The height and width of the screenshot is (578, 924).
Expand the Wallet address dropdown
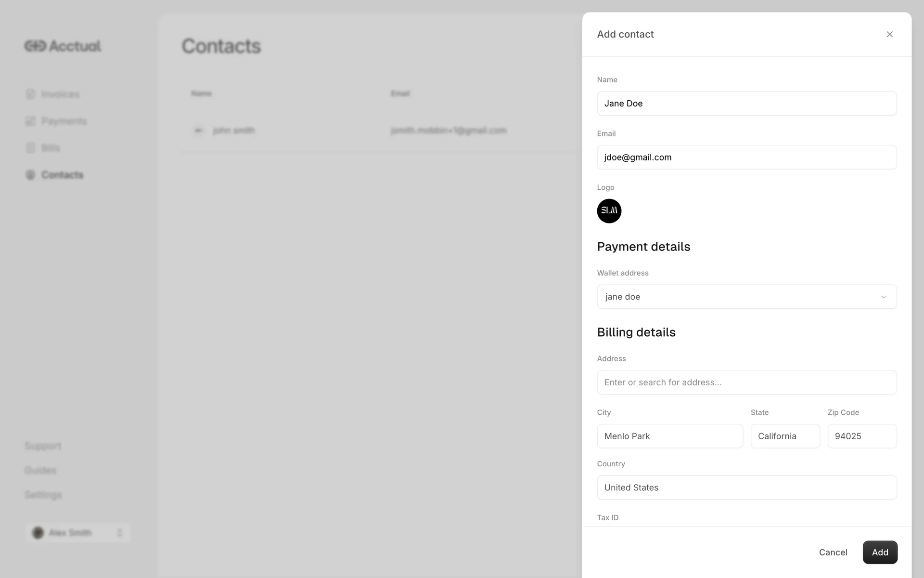click(x=746, y=297)
